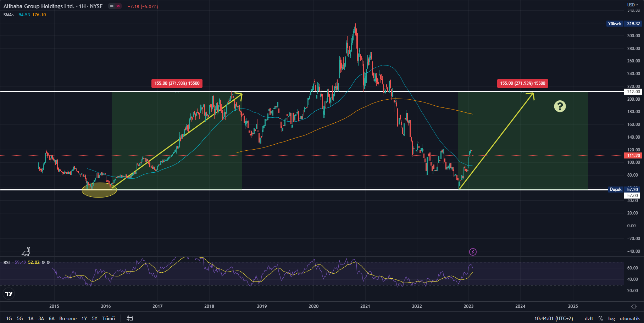Viewport: 644px width, 323px height.
Task: Click the 2023 date on time axis
Action: tap(468, 306)
